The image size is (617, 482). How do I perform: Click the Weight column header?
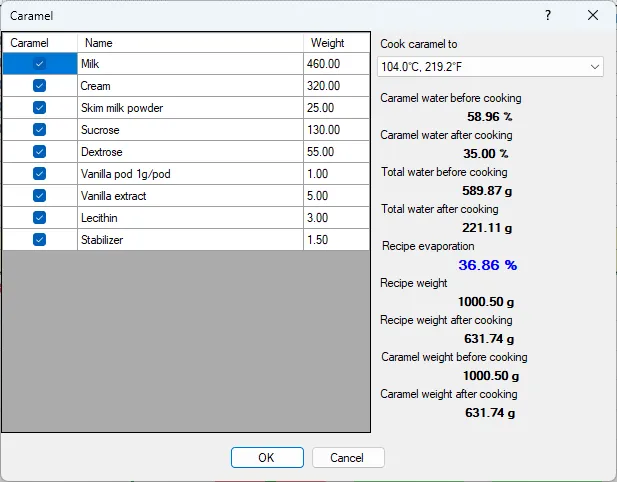tap(337, 42)
